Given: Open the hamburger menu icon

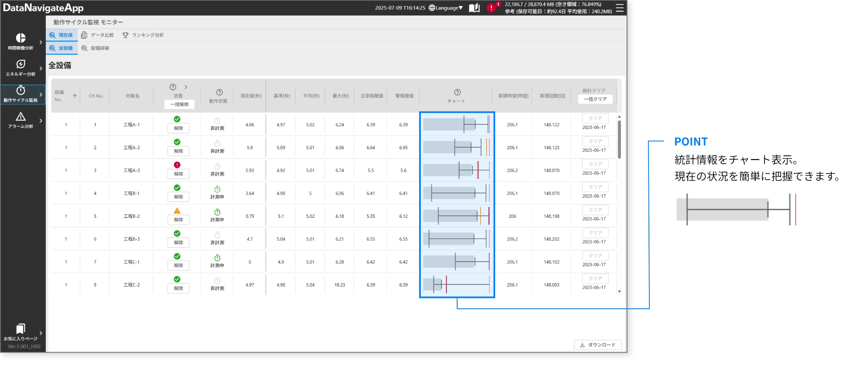Looking at the screenshot, I should [x=620, y=8].
